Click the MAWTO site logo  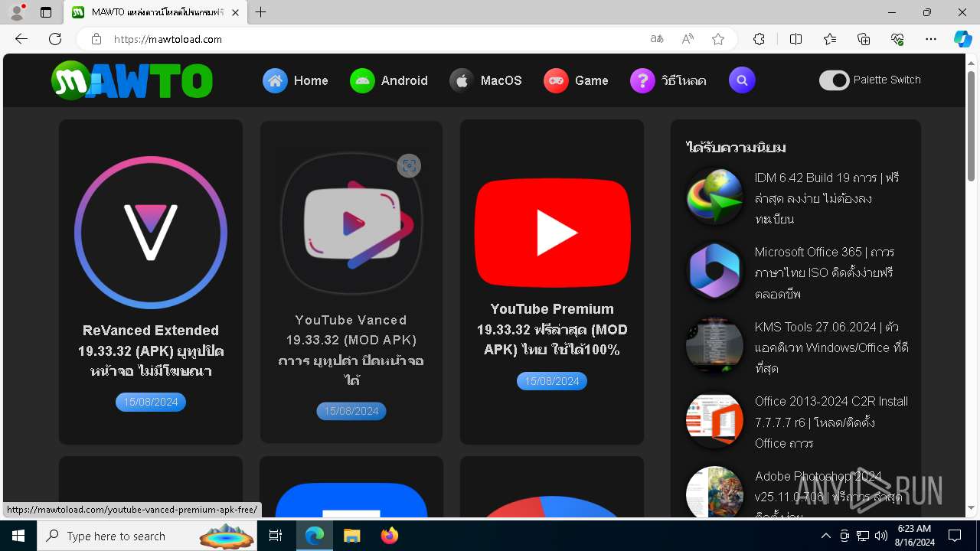tap(132, 80)
